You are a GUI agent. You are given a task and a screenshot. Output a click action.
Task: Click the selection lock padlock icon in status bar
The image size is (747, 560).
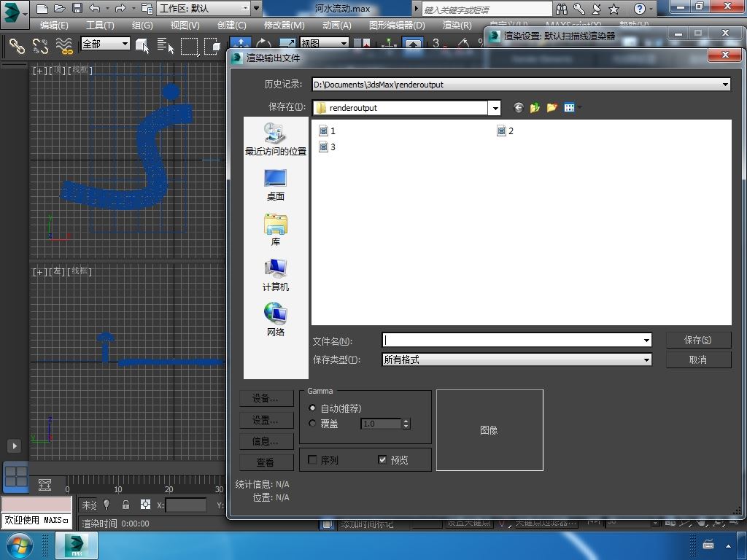click(125, 505)
